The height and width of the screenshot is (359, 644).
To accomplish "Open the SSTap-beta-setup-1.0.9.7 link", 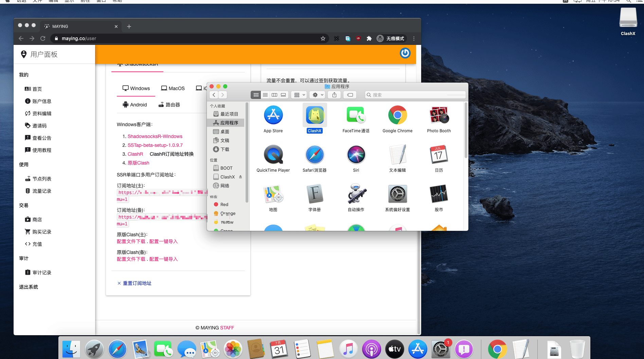I will click(x=155, y=145).
